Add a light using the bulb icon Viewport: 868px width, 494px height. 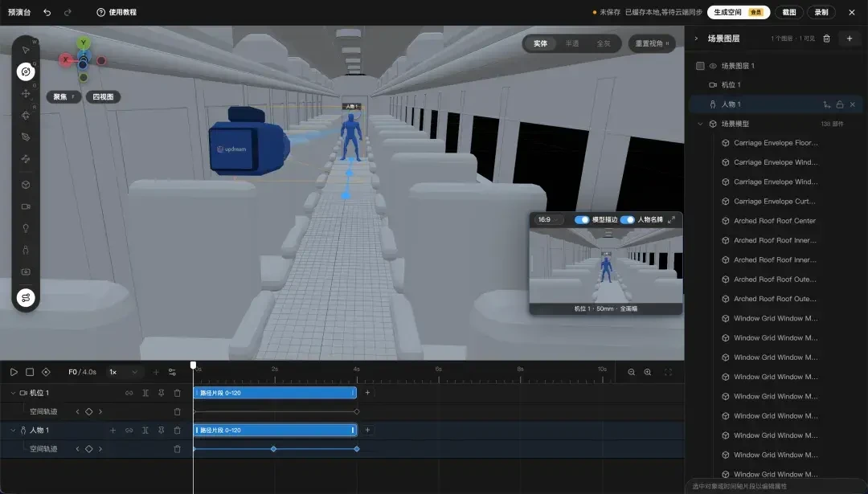[x=26, y=228]
